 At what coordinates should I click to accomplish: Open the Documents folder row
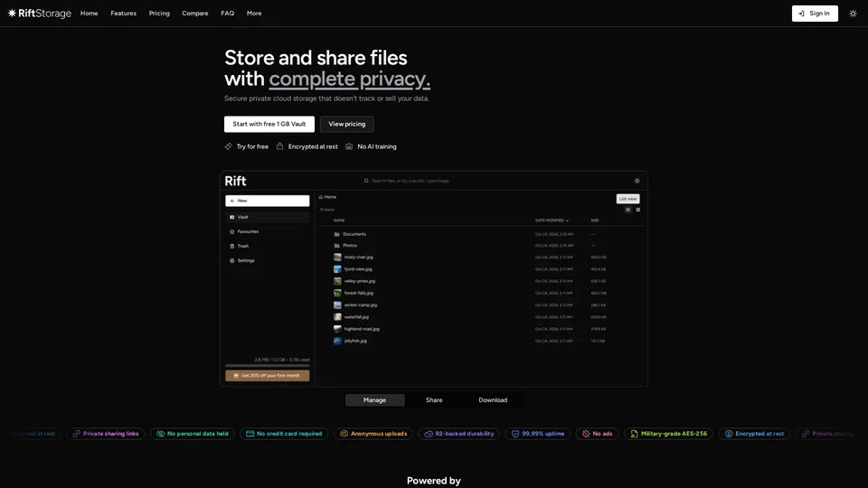pyautogui.click(x=480, y=234)
